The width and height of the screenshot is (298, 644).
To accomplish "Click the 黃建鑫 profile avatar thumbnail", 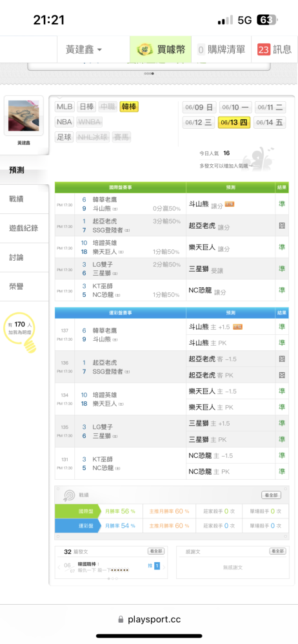I will [x=24, y=116].
